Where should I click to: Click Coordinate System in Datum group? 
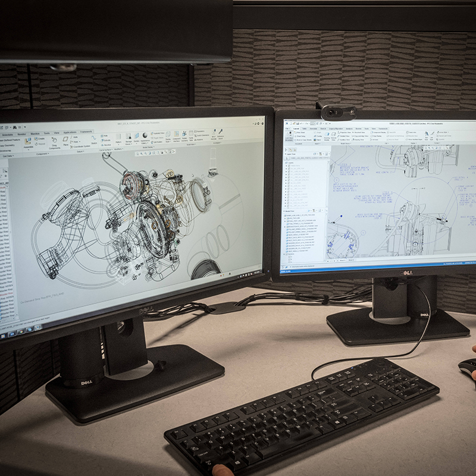80,146
